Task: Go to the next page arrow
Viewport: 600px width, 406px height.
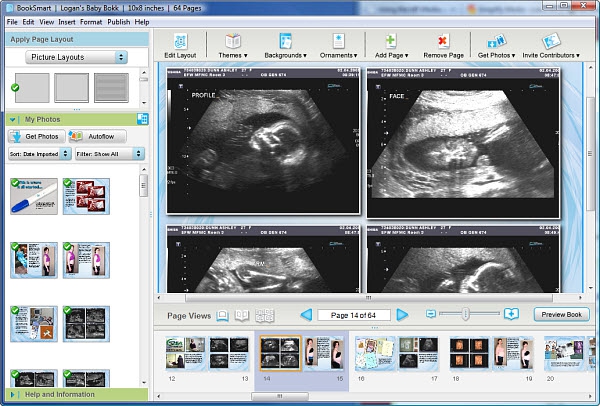Action: (x=402, y=315)
